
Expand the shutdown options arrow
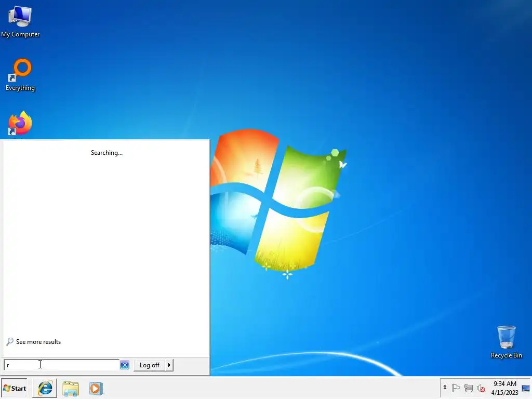(169, 365)
